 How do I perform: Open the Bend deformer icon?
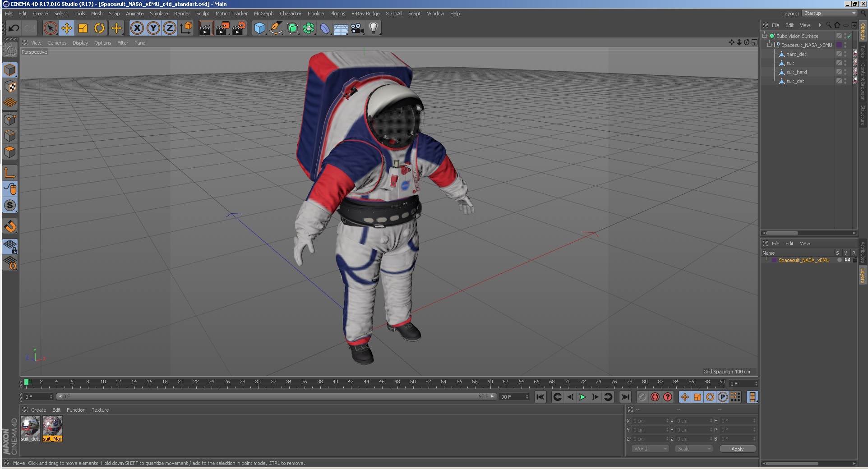pos(325,28)
